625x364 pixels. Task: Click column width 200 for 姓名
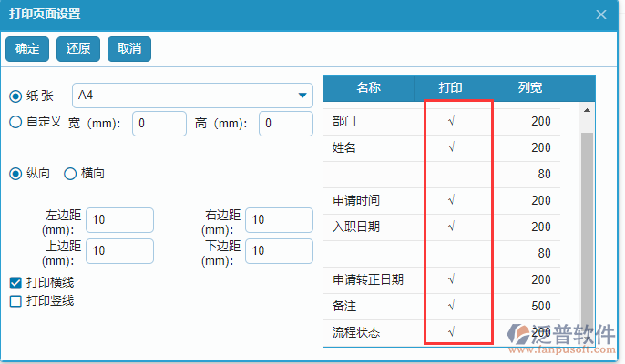click(541, 147)
